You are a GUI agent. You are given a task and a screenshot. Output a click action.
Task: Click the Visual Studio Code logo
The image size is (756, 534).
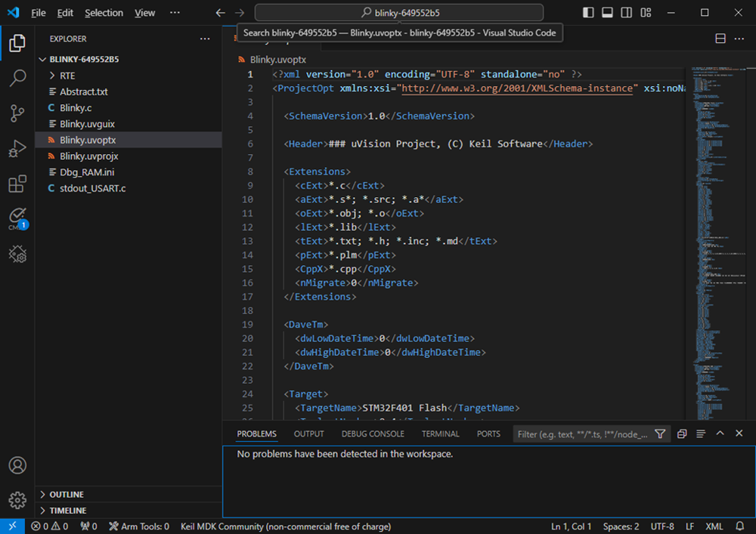tap(13, 13)
